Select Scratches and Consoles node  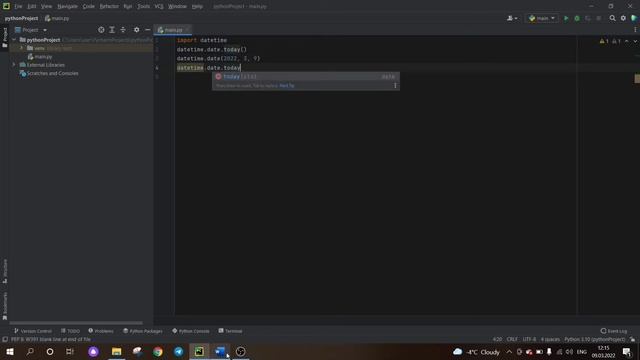[x=49, y=73]
